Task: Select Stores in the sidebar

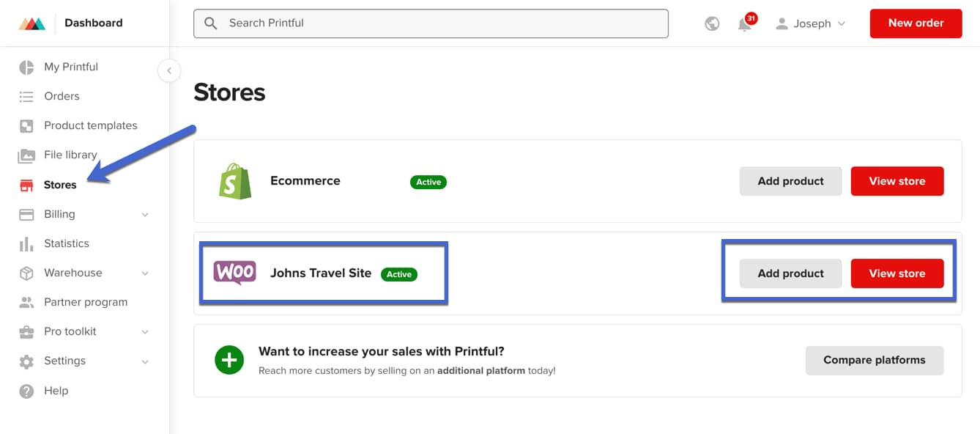Action: (60, 185)
